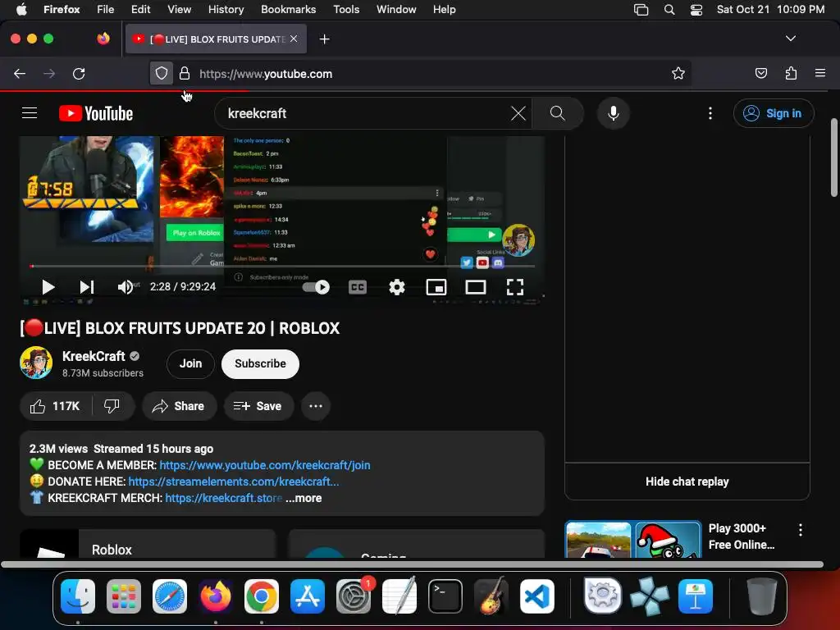
Task: Open the Firefox application menu
Action: point(820,73)
